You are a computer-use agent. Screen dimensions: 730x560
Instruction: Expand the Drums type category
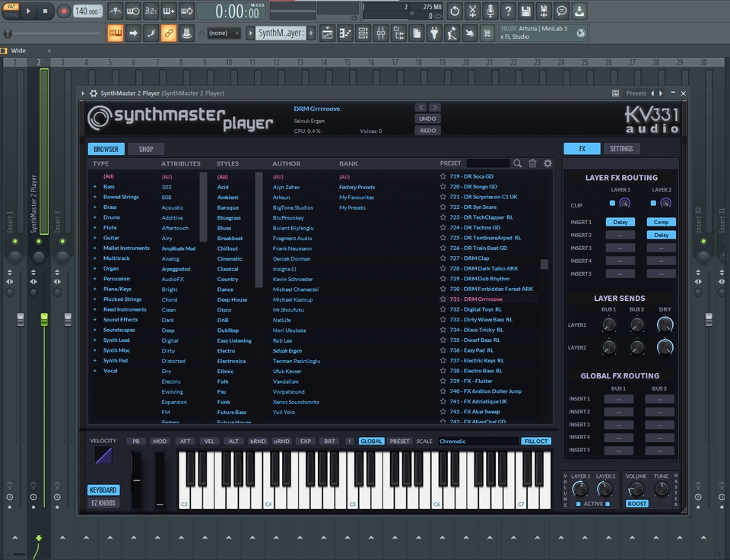tap(95, 217)
